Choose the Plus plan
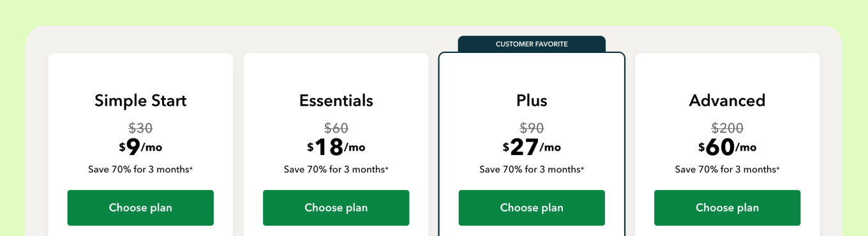The width and height of the screenshot is (868, 236). [532, 208]
